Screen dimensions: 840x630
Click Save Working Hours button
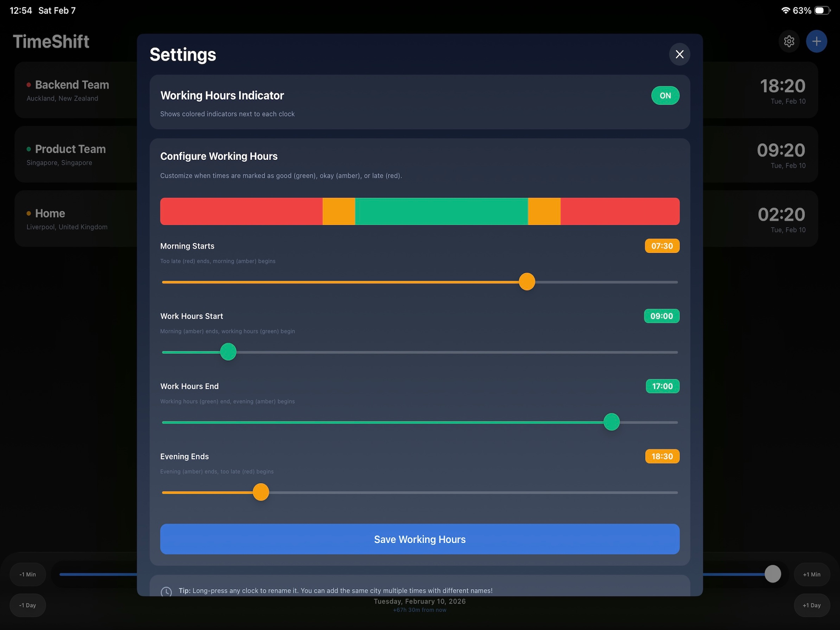click(x=420, y=539)
